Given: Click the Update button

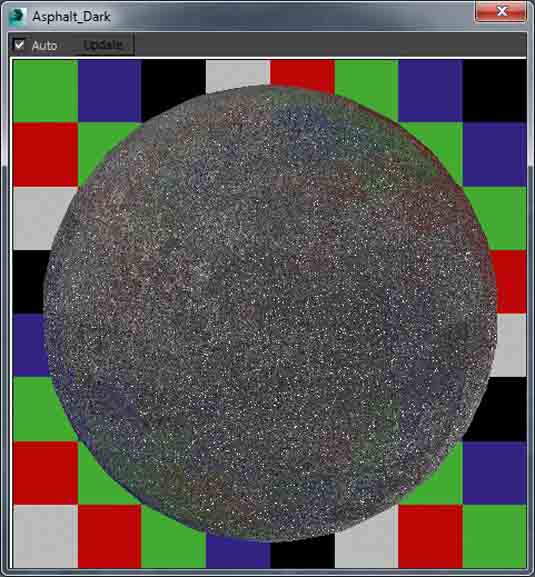Looking at the screenshot, I should pyautogui.click(x=103, y=45).
